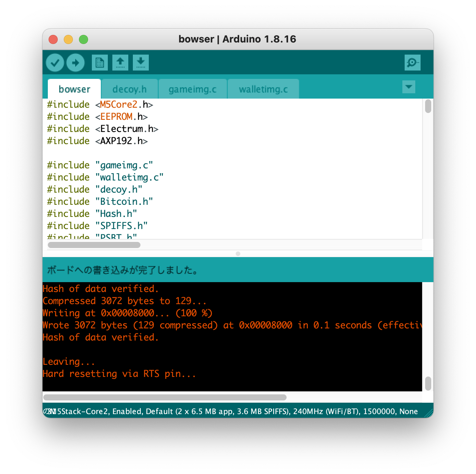The height and width of the screenshot is (474, 476).
Task: Click the console horizontal scrollbar thumb
Action: [165, 397]
